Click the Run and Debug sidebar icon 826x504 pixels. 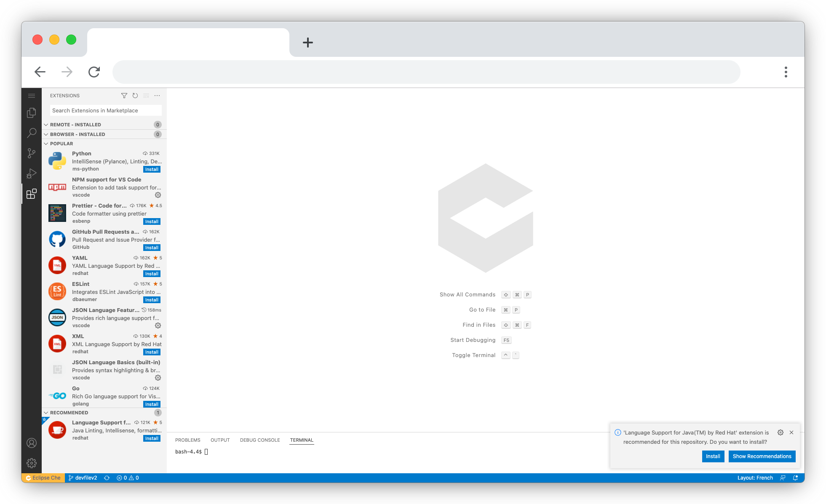tap(31, 173)
